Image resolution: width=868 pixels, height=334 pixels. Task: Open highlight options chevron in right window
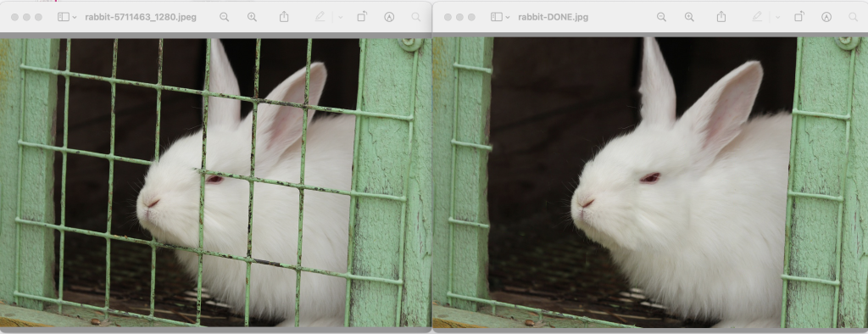tap(778, 18)
